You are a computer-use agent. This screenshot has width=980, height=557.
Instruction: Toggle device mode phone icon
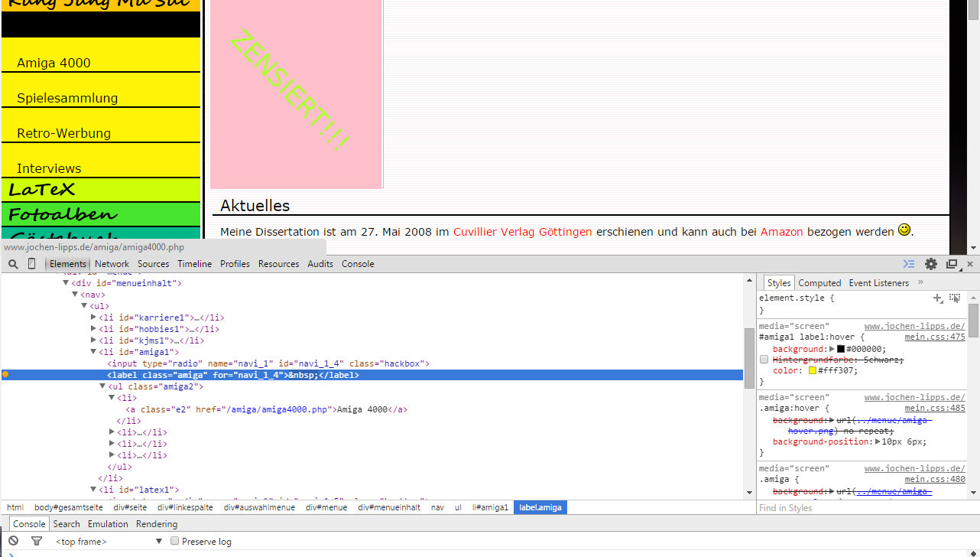click(x=31, y=264)
